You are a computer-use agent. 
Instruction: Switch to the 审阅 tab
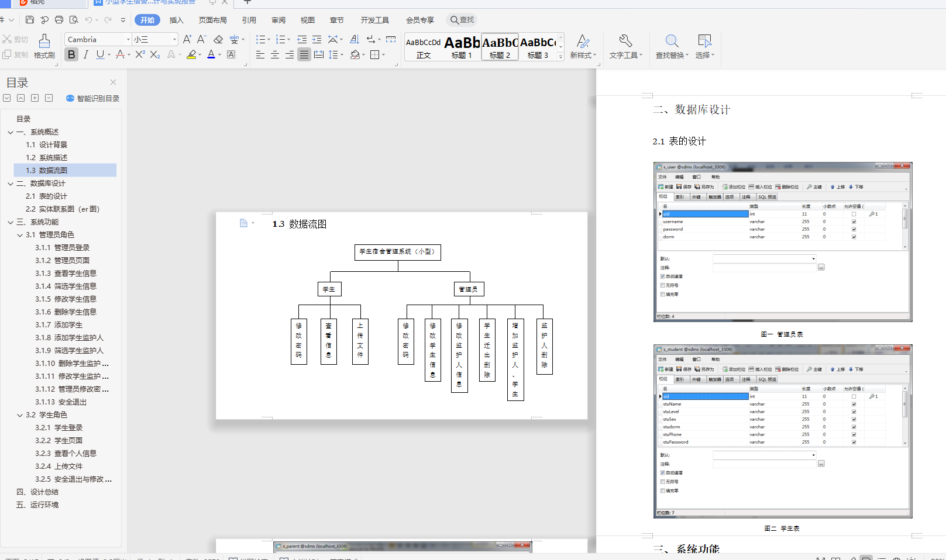point(278,20)
